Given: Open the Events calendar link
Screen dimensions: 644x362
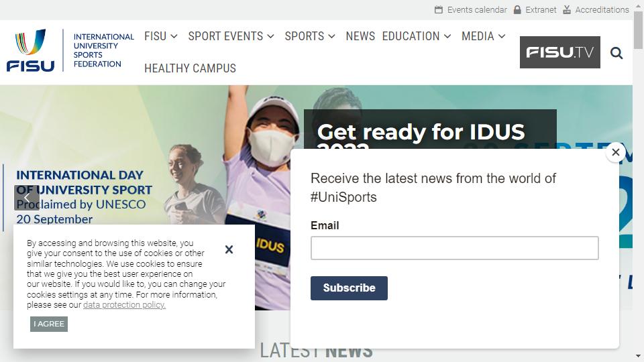Looking at the screenshot, I should tap(471, 10).
